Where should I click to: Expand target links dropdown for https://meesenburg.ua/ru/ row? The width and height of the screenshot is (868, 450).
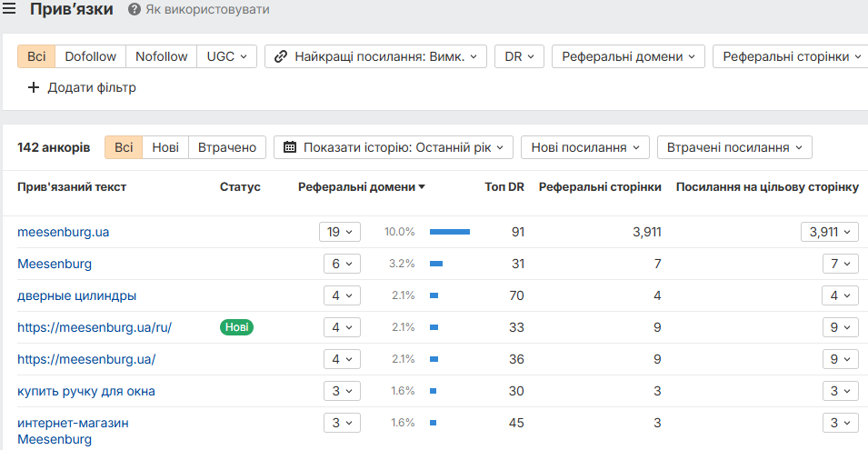tap(841, 327)
